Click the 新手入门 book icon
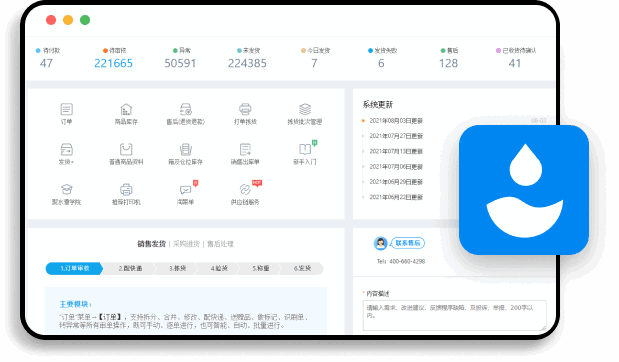Image resolution: width=619 pixels, height=362 pixels. click(305, 149)
